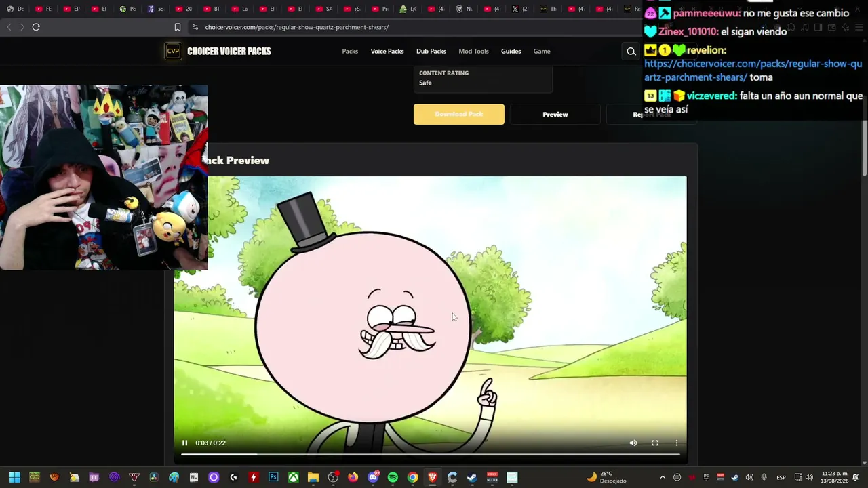Open Steam from the taskbar
Image resolution: width=868 pixels, height=488 pixels.
[472, 477]
